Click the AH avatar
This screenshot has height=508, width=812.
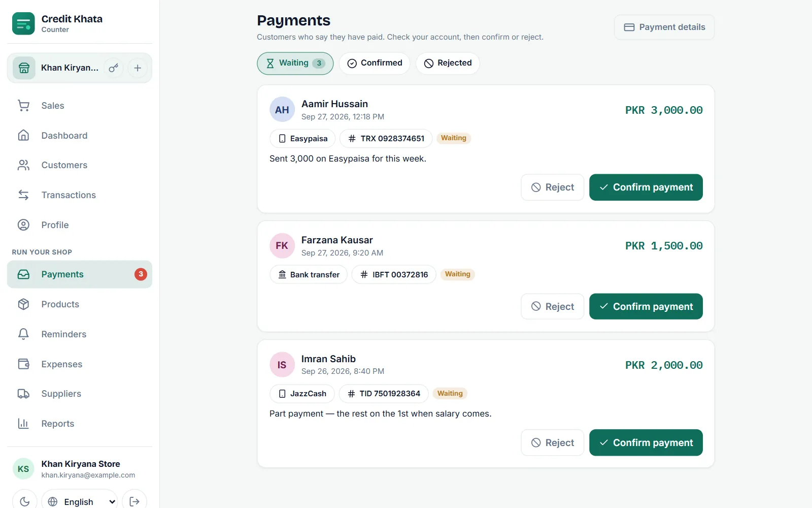tap(282, 110)
